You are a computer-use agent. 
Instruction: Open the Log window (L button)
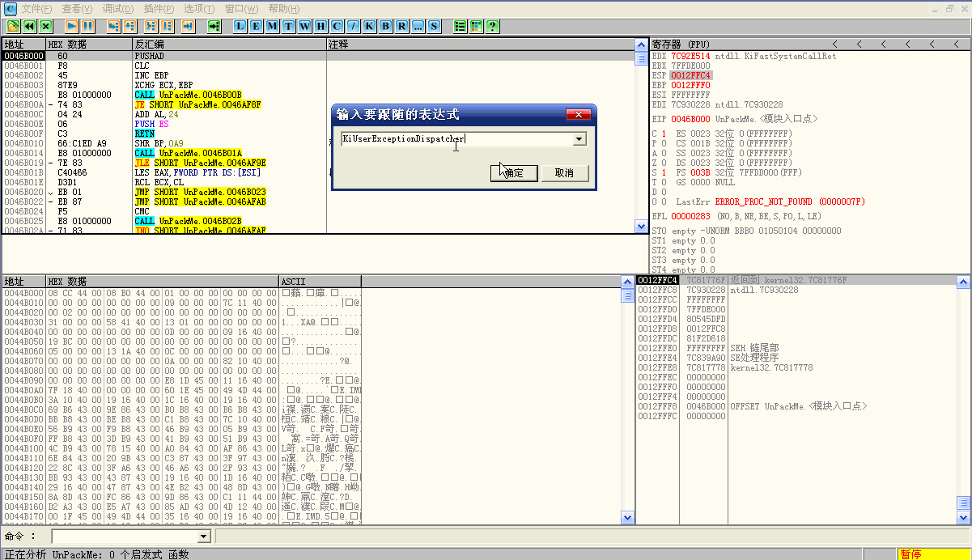(240, 26)
